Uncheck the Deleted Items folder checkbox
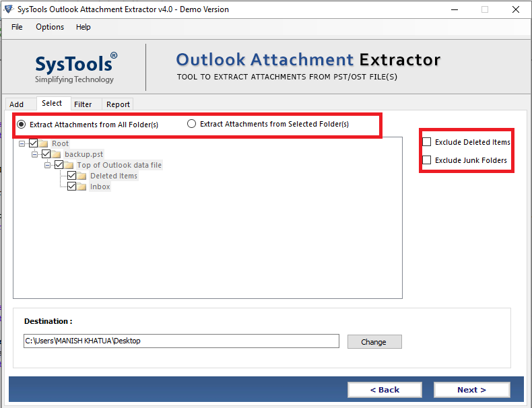The height and width of the screenshot is (408, 532). tap(71, 176)
